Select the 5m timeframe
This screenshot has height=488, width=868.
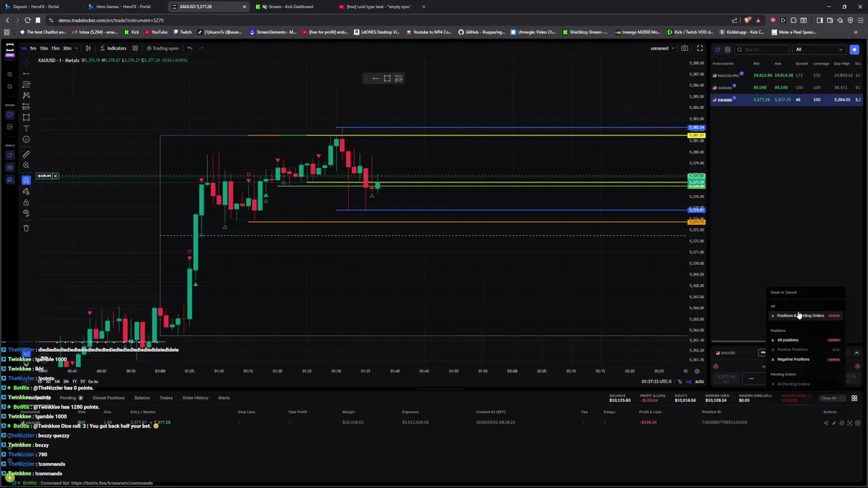click(33, 48)
